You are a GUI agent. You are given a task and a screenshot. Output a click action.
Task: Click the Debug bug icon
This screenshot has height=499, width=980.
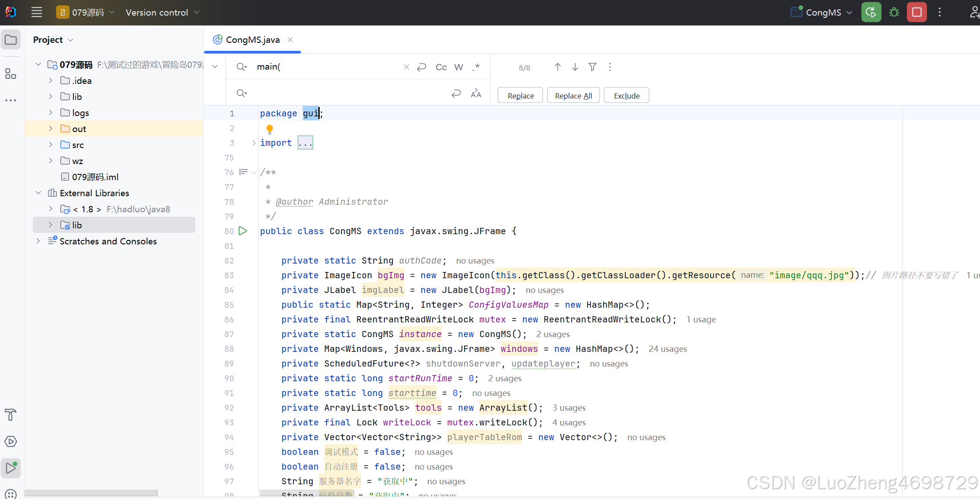tap(894, 12)
